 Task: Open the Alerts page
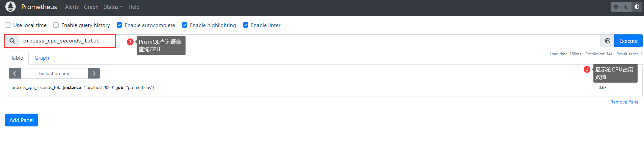[72, 7]
